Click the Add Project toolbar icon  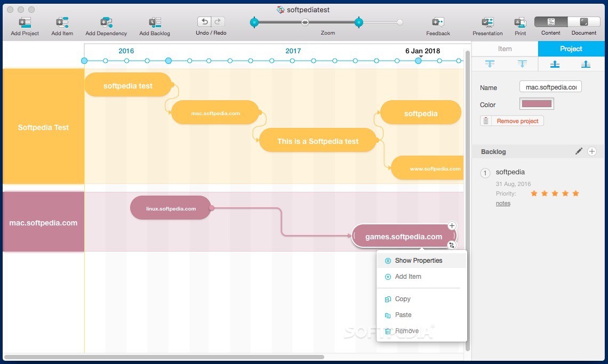tap(25, 21)
